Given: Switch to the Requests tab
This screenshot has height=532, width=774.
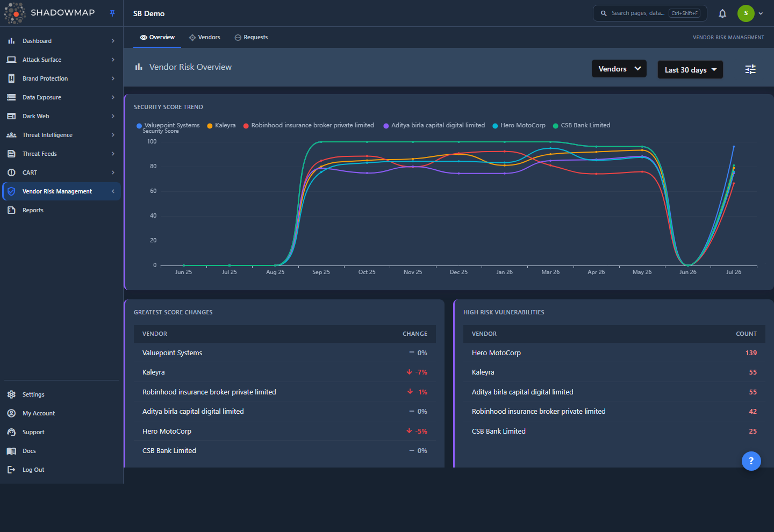Looking at the screenshot, I should click(x=251, y=37).
